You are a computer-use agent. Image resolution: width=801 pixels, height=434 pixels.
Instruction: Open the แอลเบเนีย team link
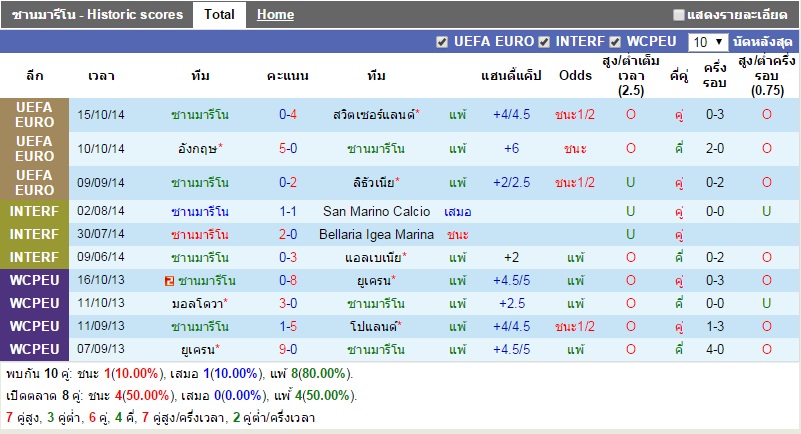373,257
